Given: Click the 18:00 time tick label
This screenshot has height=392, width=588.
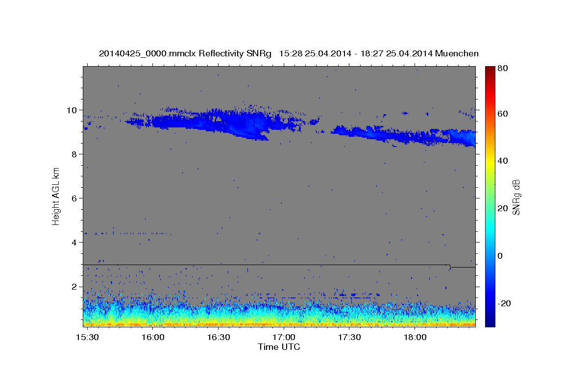Looking at the screenshot, I should [415, 338].
